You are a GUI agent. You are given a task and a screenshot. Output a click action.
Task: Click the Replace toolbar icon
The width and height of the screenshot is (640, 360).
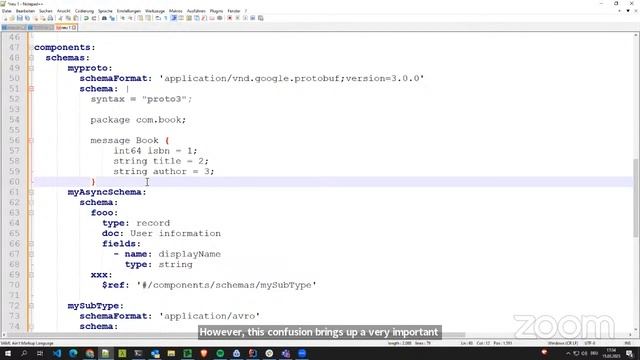point(112,18)
